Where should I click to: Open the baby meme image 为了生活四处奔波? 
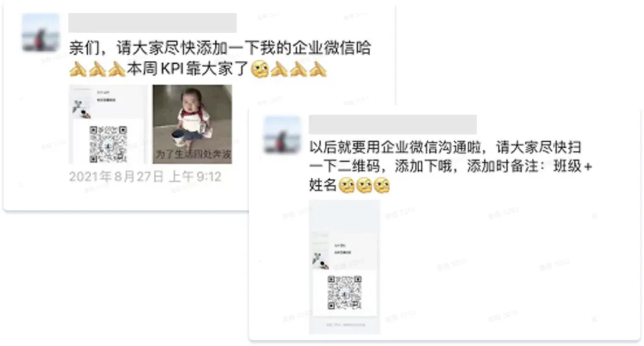point(192,124)
